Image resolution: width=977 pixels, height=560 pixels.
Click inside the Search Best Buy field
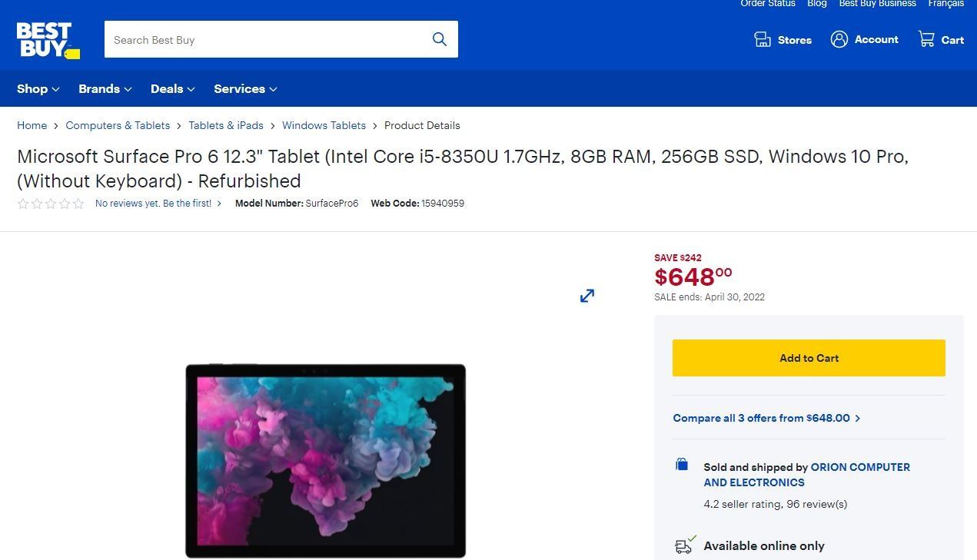[x=265, y=40]
